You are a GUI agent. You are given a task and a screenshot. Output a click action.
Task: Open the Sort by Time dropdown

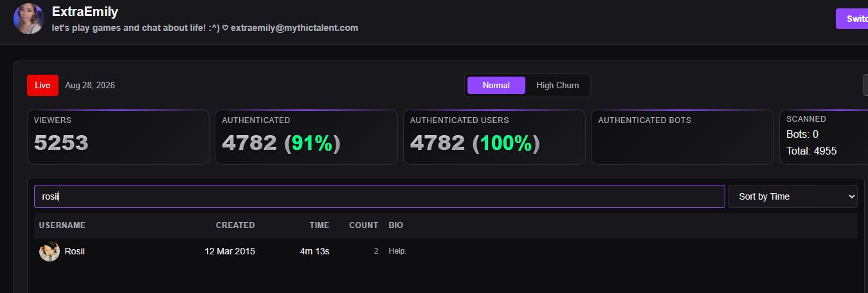[793, 196]
